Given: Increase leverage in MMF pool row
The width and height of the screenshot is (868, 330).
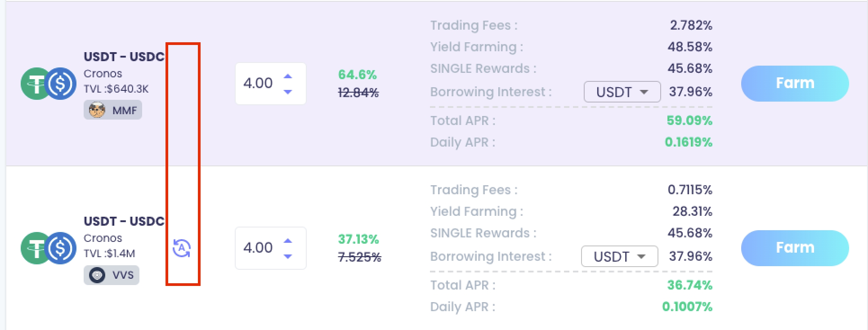Looking at the screenshot, I should pyautogui.click(x=288, y=76).
